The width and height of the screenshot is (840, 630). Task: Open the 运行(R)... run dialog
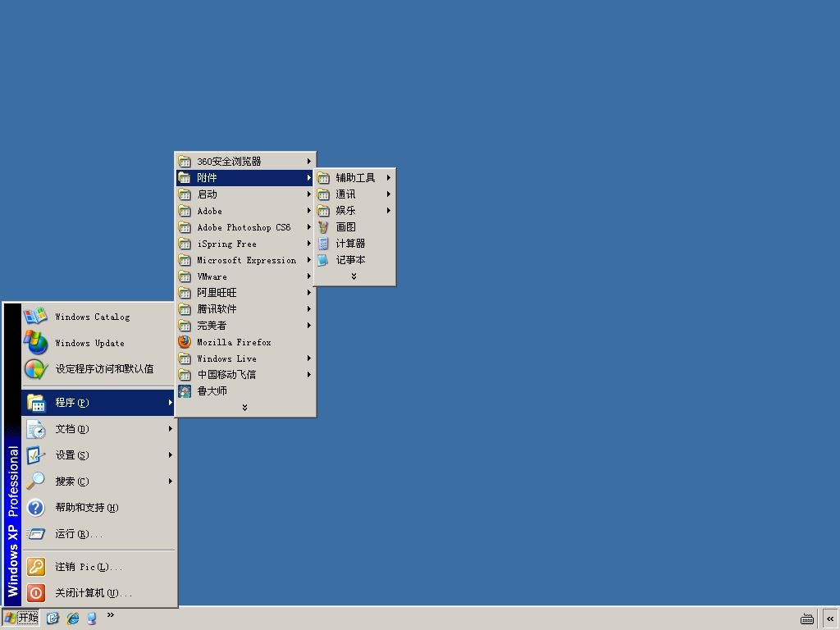click(98, 533)
